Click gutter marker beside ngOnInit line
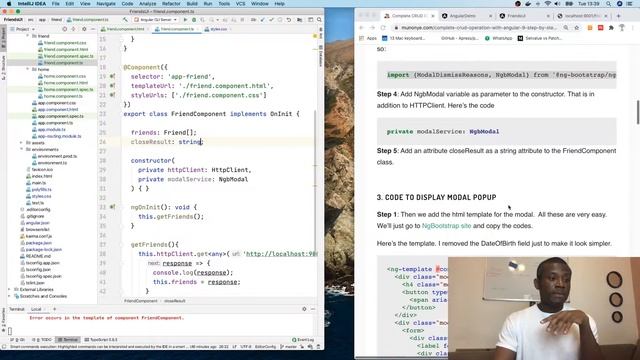The image size is (640, 360). tap(112, 207)
